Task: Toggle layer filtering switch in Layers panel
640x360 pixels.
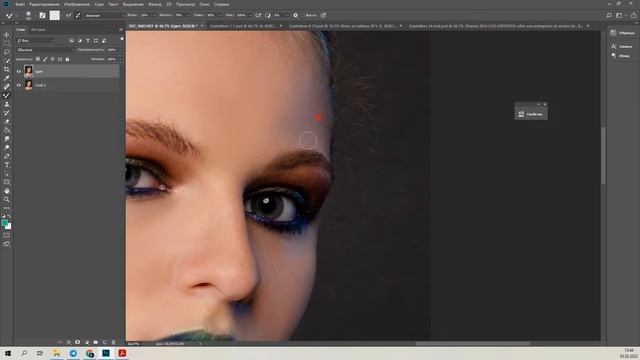Action: click(122, 39)
